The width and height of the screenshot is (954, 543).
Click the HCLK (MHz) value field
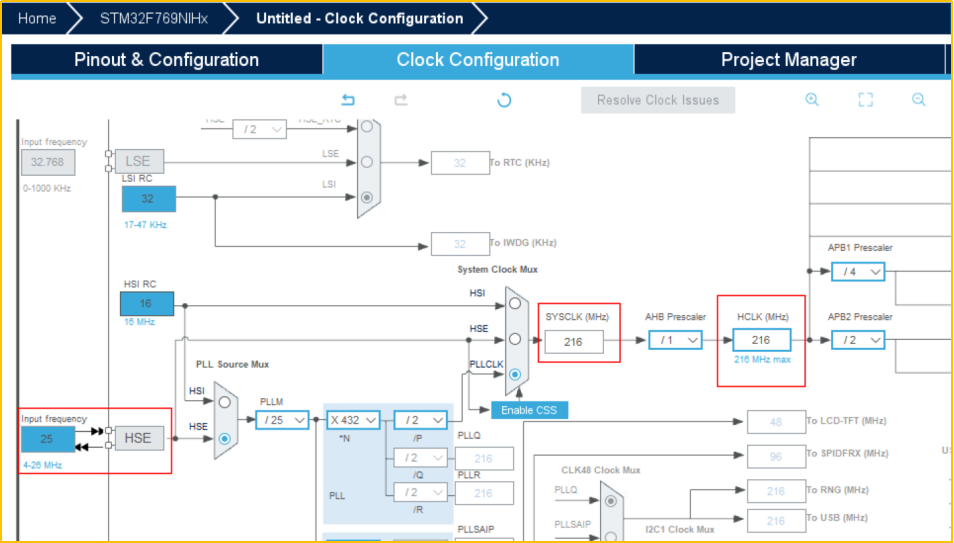(761, 340)
